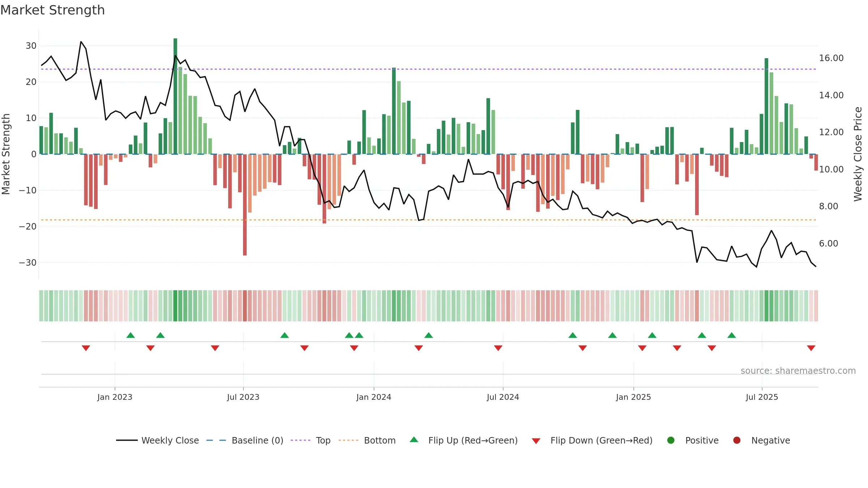Click the Jul 2025 date tick label
The width and height of the screenshot is (868, 488).
click(762, 397)
